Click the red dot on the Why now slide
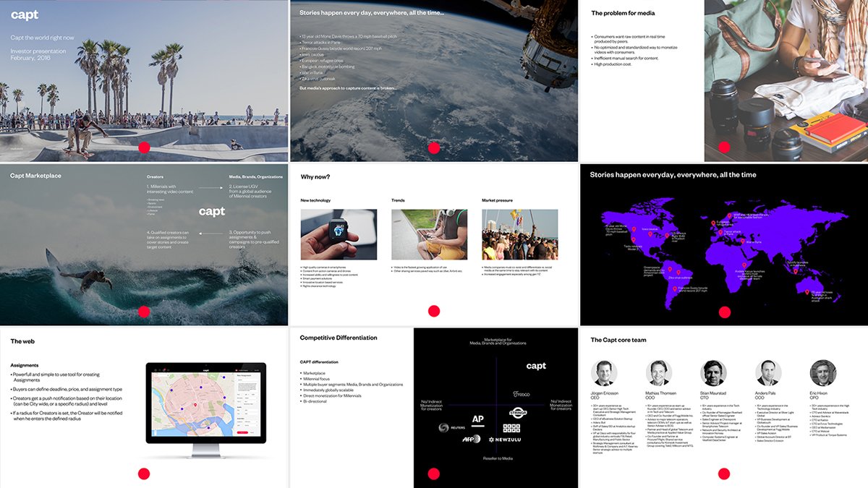This screenshot has width=868, height=488. (434, 311)
